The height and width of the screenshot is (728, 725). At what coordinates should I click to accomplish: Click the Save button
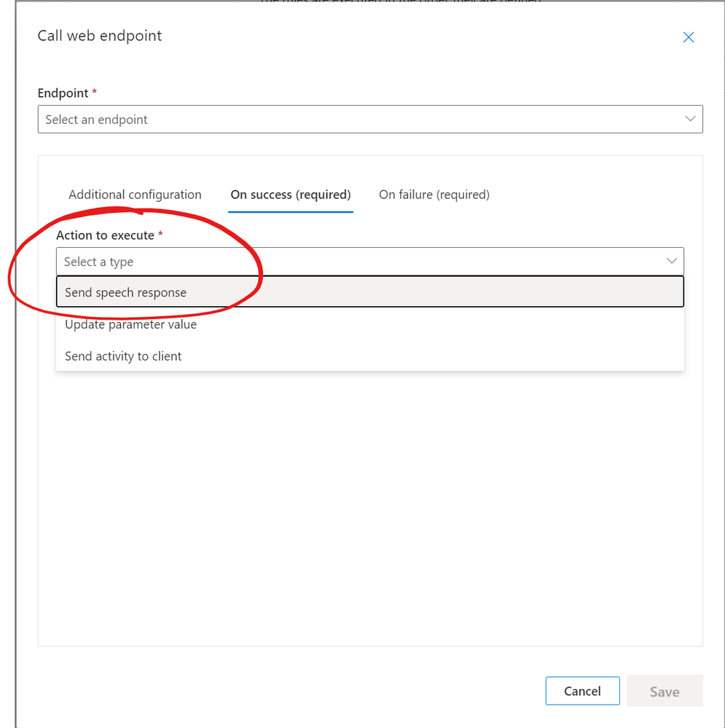coord(664,691)
